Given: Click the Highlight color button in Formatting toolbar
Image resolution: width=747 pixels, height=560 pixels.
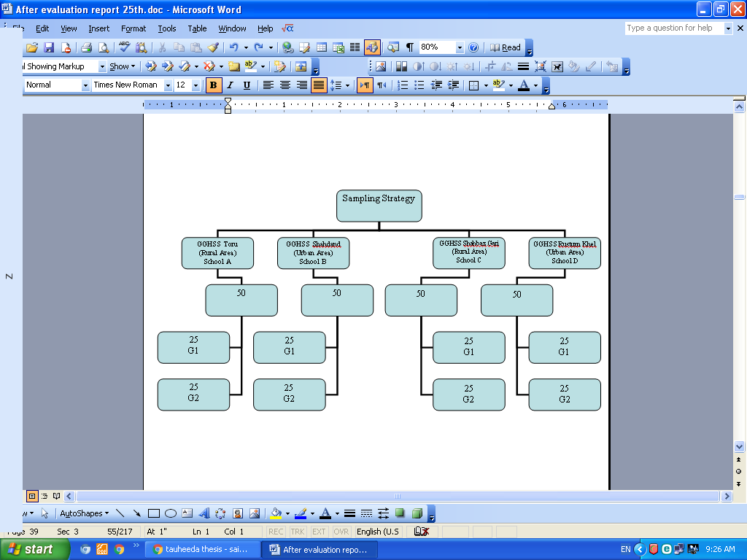Looking at the screenshot, I should pyautogui.click(x=498, y=85).
